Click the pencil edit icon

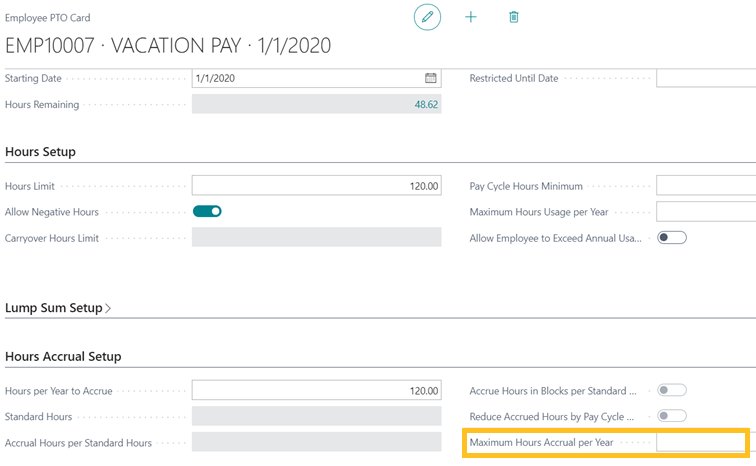pyautogui.click(x=427, y=17)
